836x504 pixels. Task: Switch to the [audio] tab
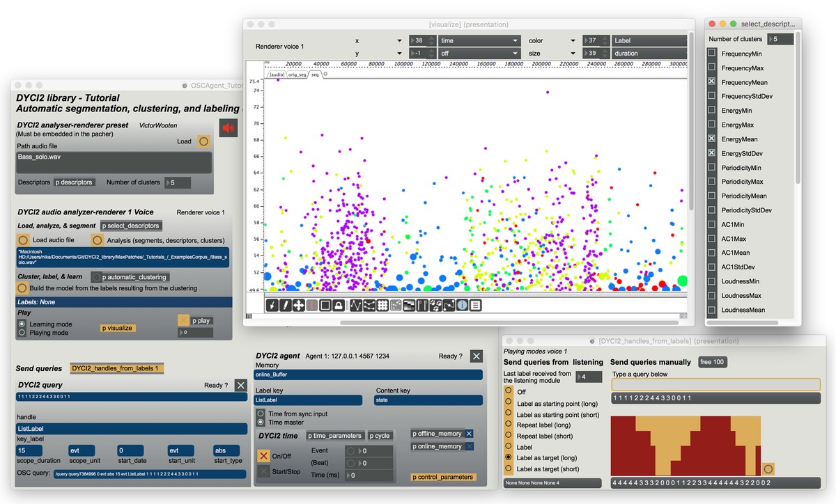(x=277, y=74)
